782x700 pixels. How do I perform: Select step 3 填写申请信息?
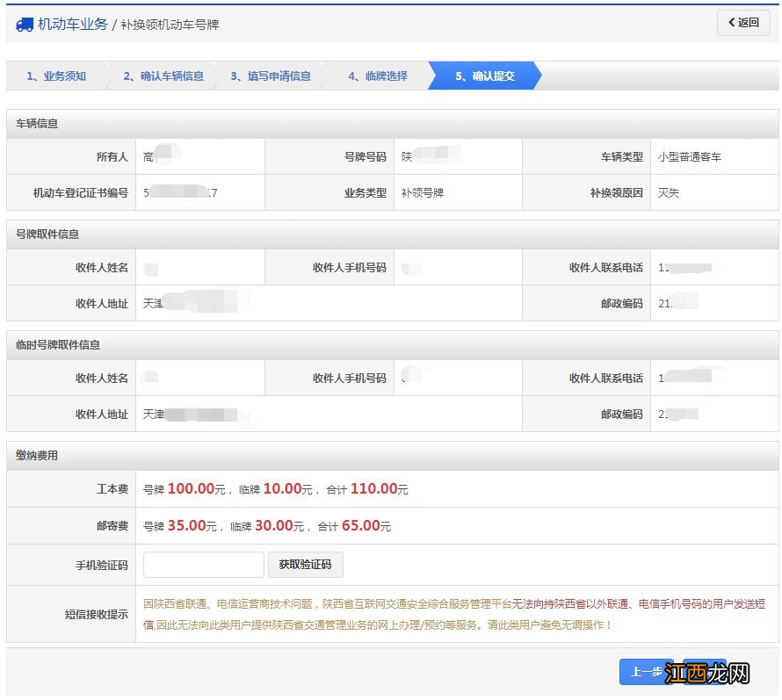tap(271, 76)
